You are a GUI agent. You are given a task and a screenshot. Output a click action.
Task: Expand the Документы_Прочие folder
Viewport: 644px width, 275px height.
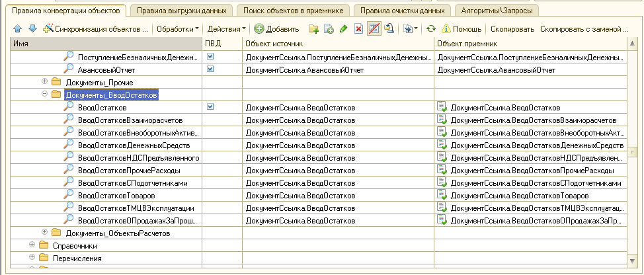click(45, 82)
